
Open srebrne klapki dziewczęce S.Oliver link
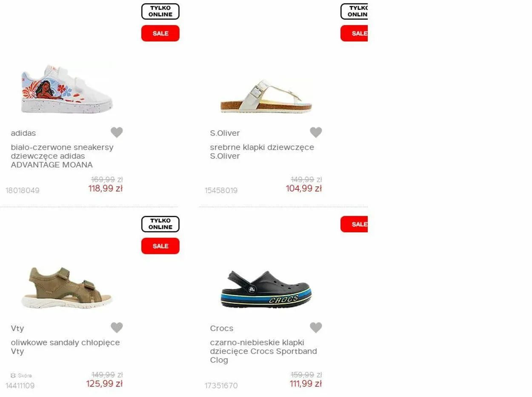pos(262,151)
